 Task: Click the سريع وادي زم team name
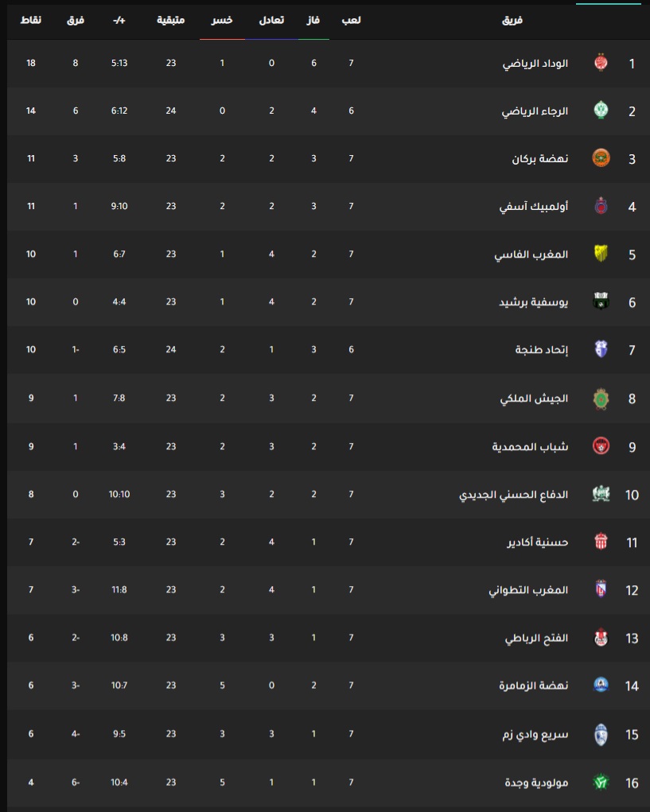pyautogui.click(x=535, y=734)
